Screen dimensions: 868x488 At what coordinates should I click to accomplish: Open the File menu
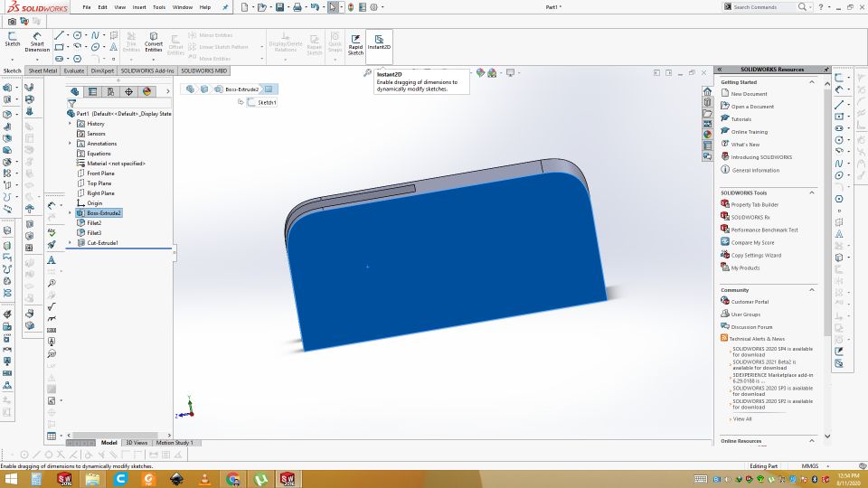(x=87, y=7)
